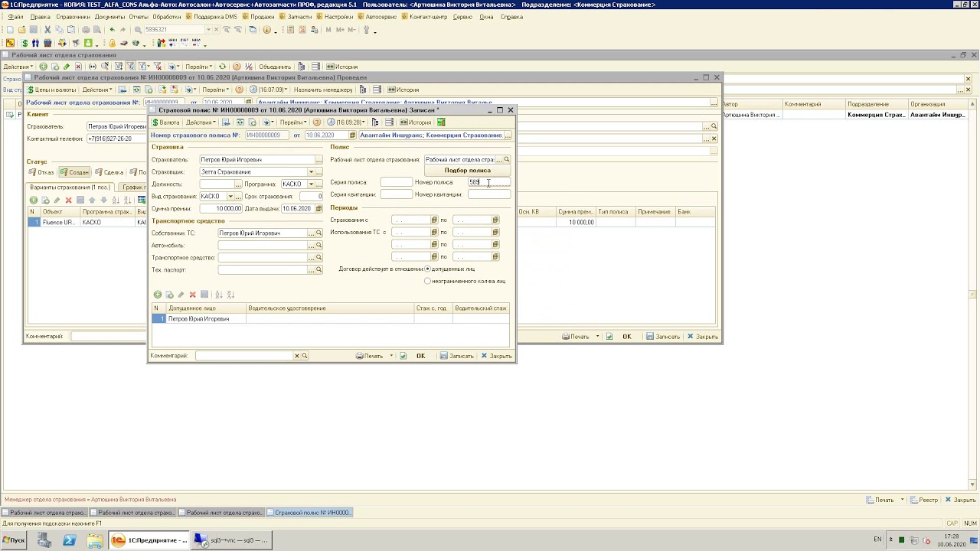
Task: Switch to the Варианты страхования (1 поз.) tab
Action: tap(70, 187)
